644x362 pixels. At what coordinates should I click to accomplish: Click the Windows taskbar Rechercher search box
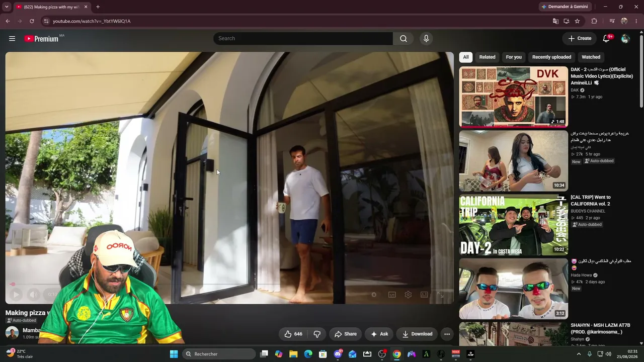pyautogui.click(x=218, y=354)
